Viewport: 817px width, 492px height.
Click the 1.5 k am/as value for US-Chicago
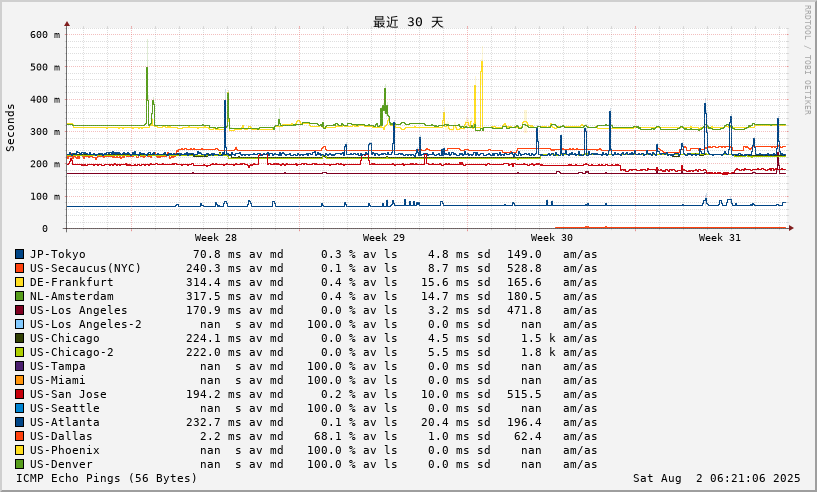tap(538, 338)
